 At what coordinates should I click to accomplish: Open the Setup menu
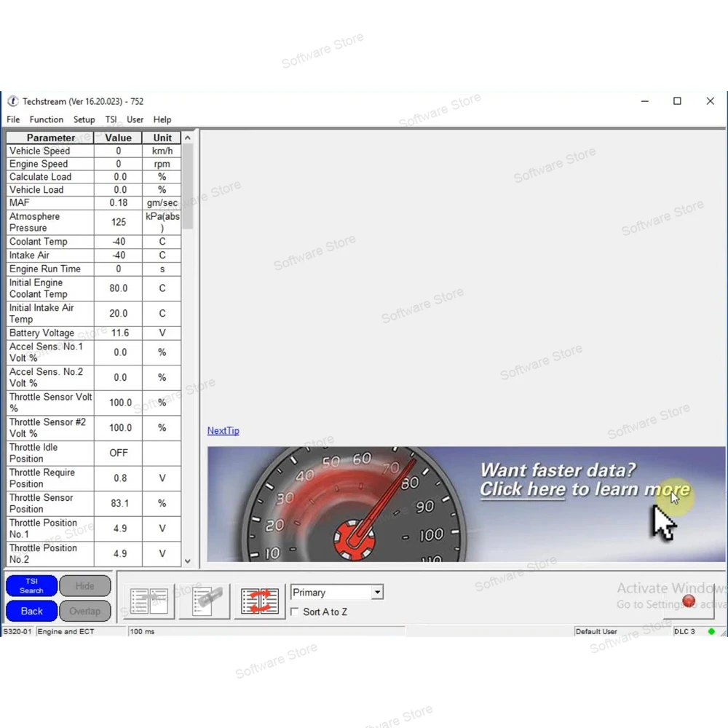(84, 119)
